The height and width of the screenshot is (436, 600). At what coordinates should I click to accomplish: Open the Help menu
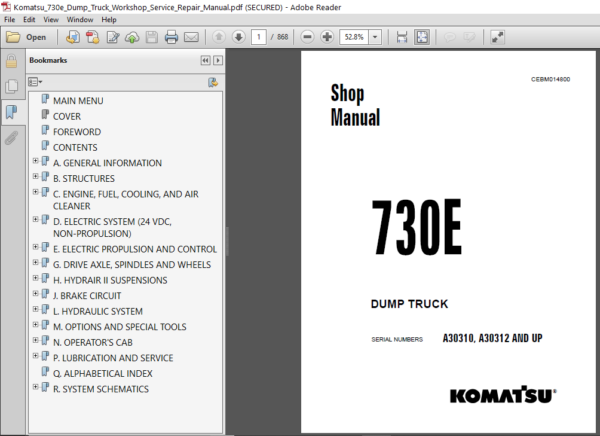[x=109, y=20]
